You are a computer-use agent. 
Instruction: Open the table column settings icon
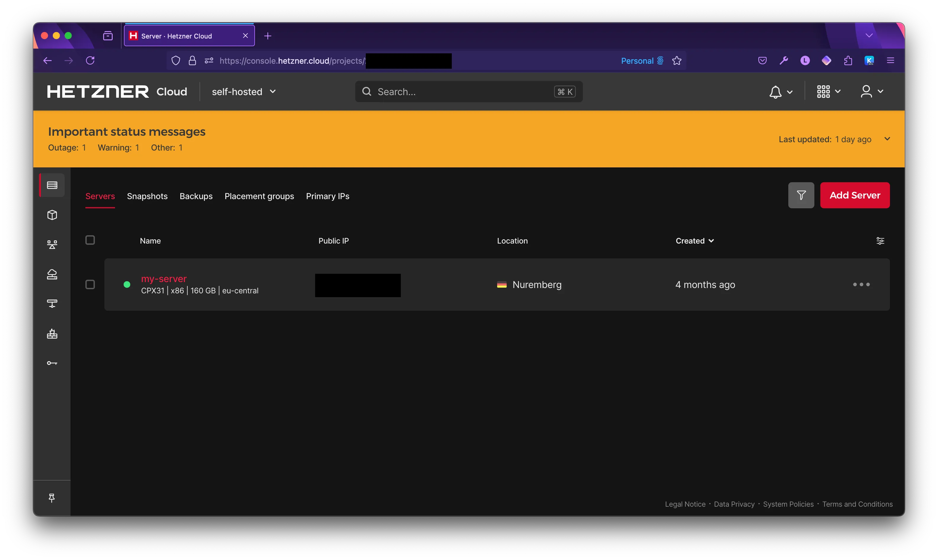pos(880,241)
